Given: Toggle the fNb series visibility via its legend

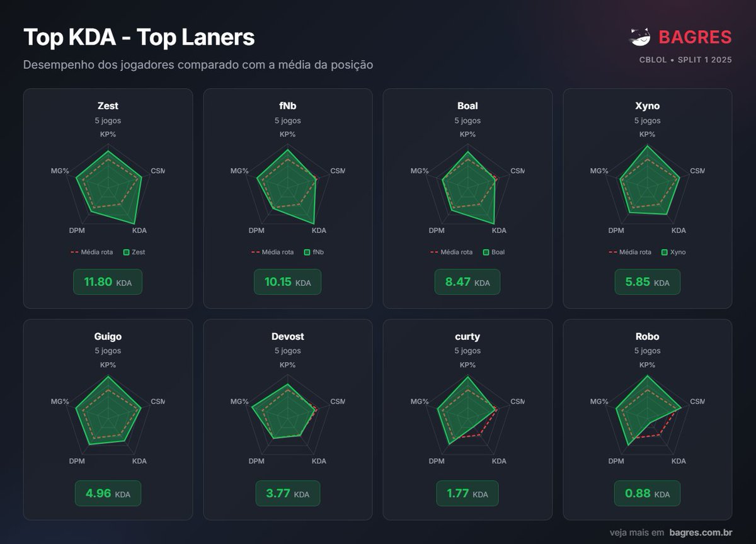Looking at the screenshot, I should [307, 252].
